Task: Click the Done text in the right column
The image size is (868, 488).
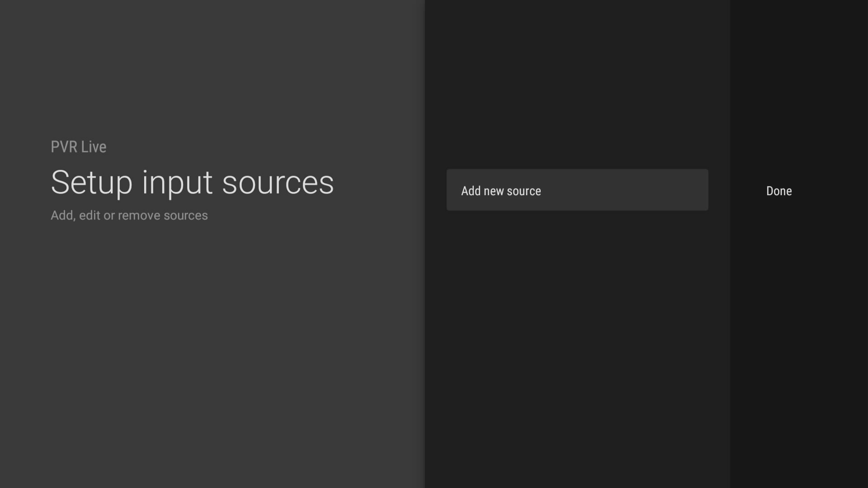Action: (x=778, y=191)
